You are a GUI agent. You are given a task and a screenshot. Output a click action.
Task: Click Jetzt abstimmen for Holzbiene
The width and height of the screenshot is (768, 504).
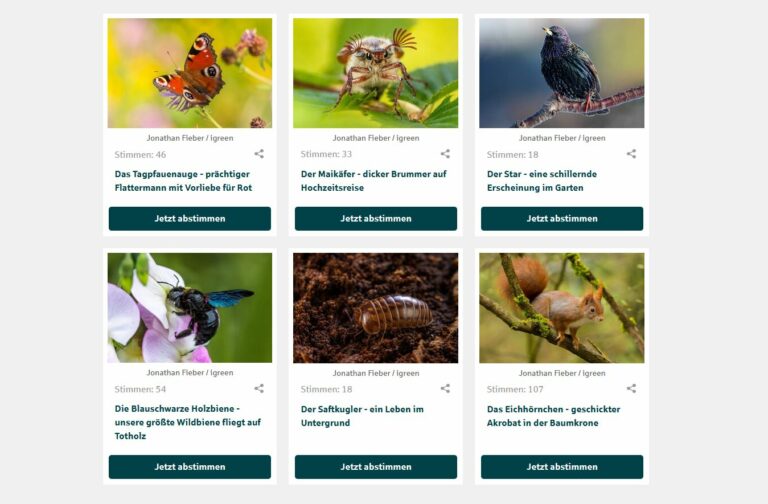(x=190, y=467)
